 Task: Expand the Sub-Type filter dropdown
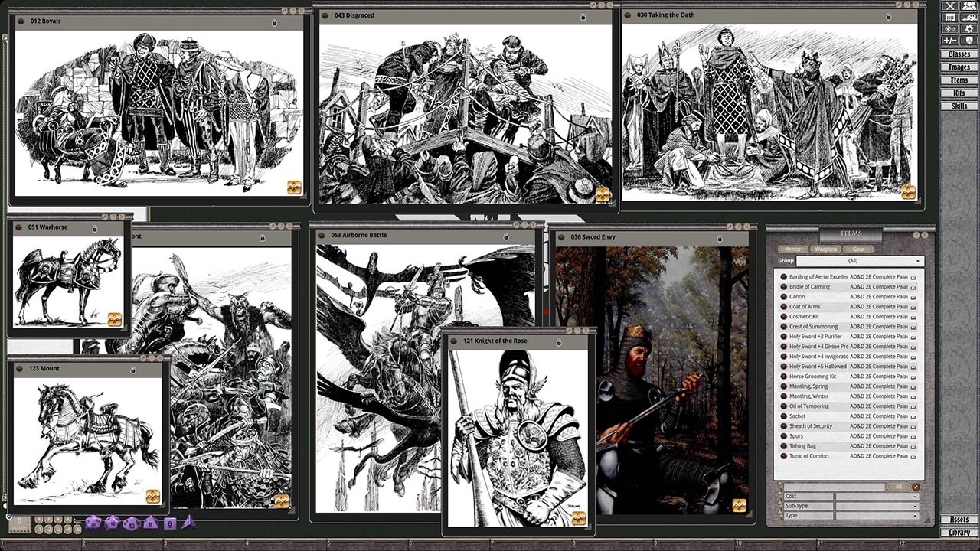pyautogui.click(x=877, y=506)
